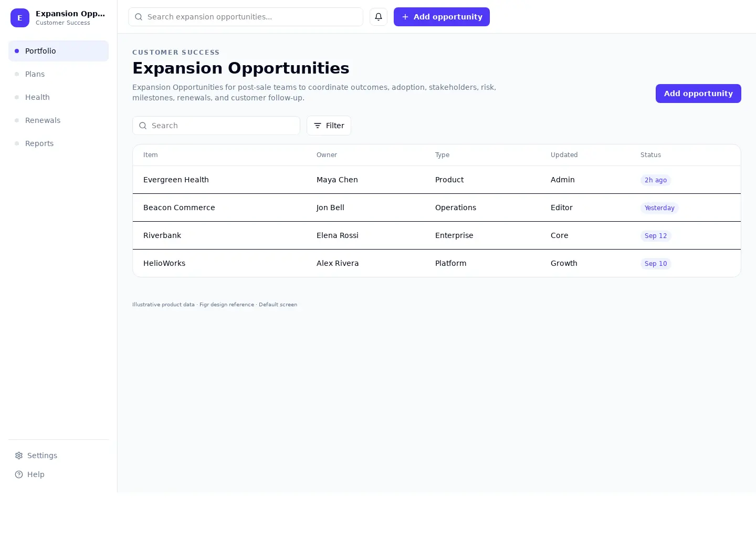
Task: Select the Beacon Commerce row item
Action: [179, 208]
